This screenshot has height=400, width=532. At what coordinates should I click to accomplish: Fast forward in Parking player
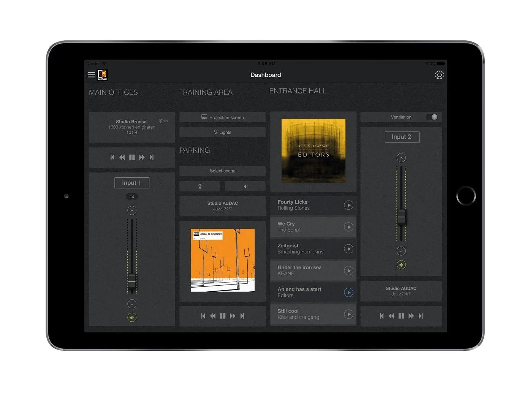[233, 316]
